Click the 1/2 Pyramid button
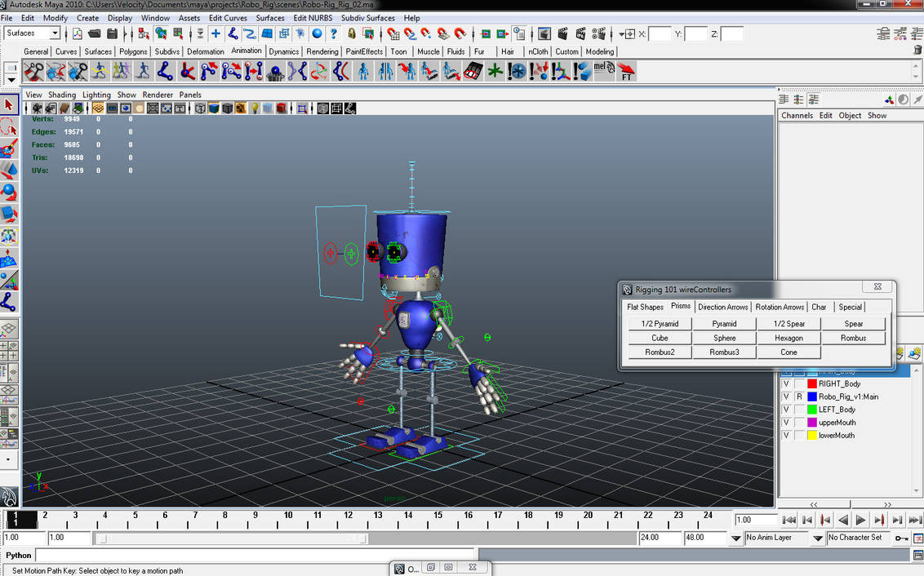 tap(660, 323)
